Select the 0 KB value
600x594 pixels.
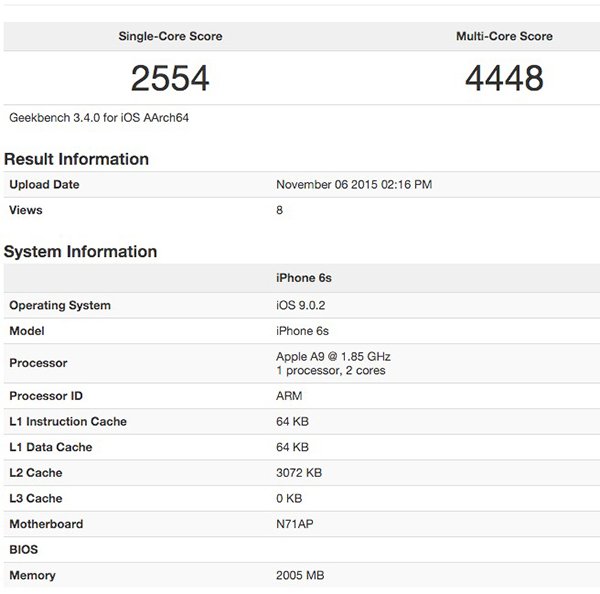tap(289, 499)
